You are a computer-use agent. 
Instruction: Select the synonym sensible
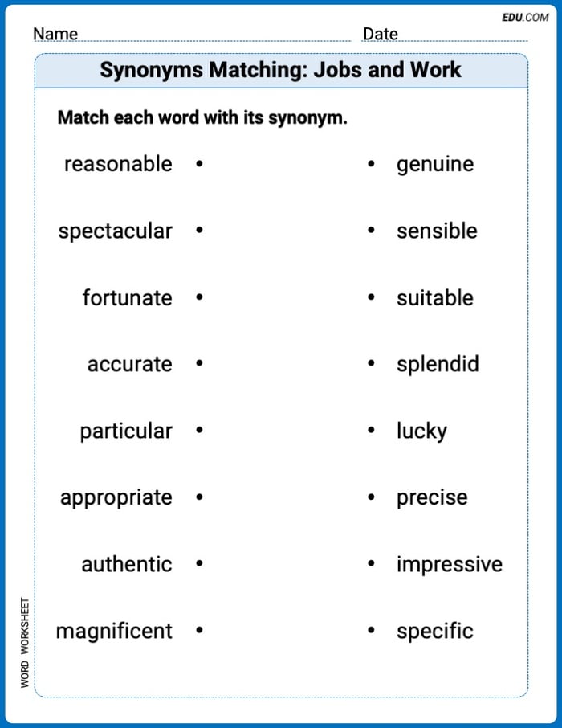coord(437,231)
